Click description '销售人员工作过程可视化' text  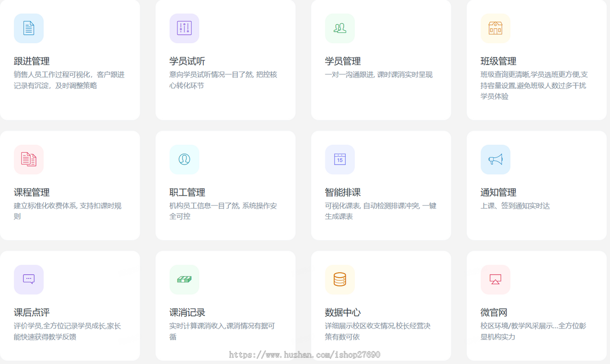pos(52,75)
